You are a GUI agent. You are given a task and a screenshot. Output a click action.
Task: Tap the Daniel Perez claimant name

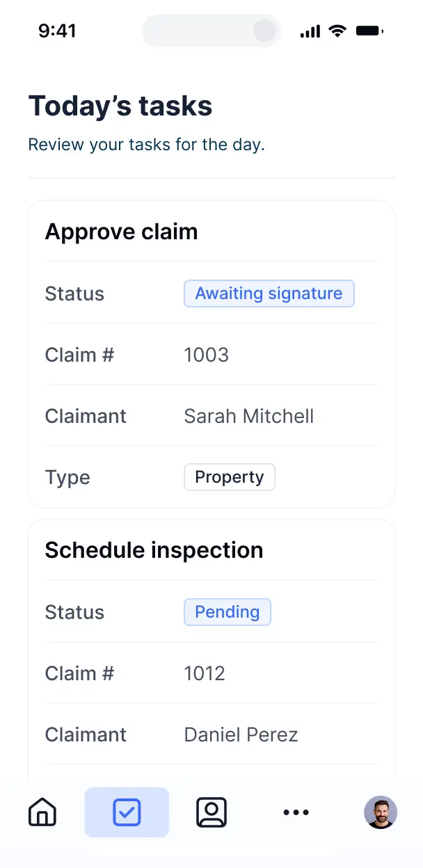(x=241, y=734)
